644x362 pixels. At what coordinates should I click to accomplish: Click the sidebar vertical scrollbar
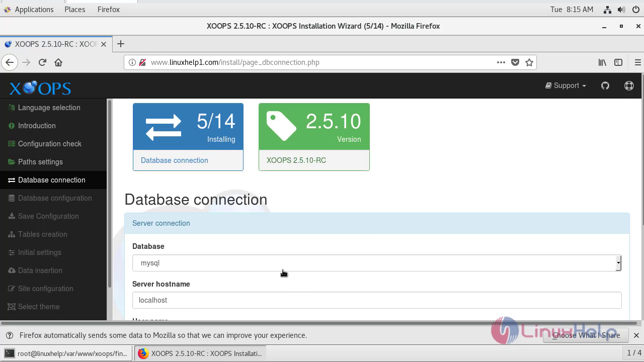[109, 194]
